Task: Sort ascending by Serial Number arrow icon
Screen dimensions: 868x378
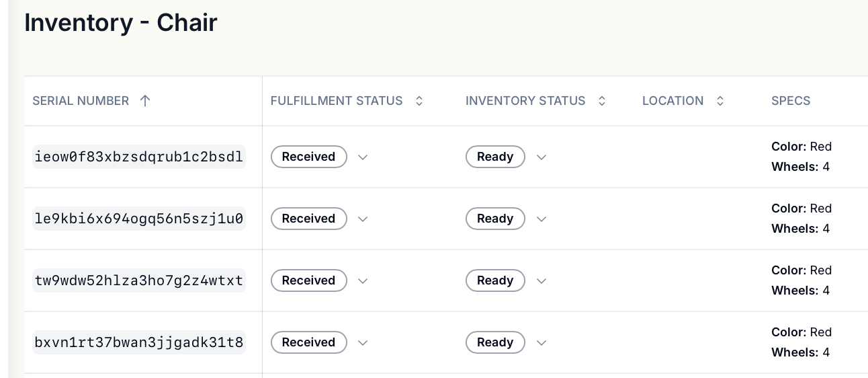Action: 145,101
